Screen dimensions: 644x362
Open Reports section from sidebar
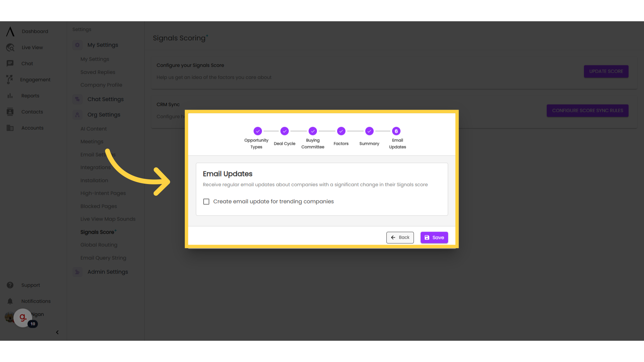[x=30, y=96]
